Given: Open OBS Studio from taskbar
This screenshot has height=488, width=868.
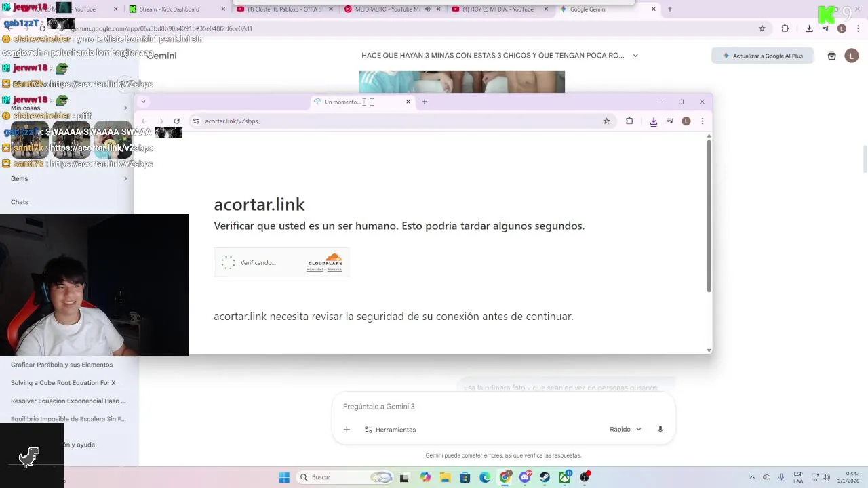Looking at the screenshot, I should pyautogui.click(x=585, y=478).
